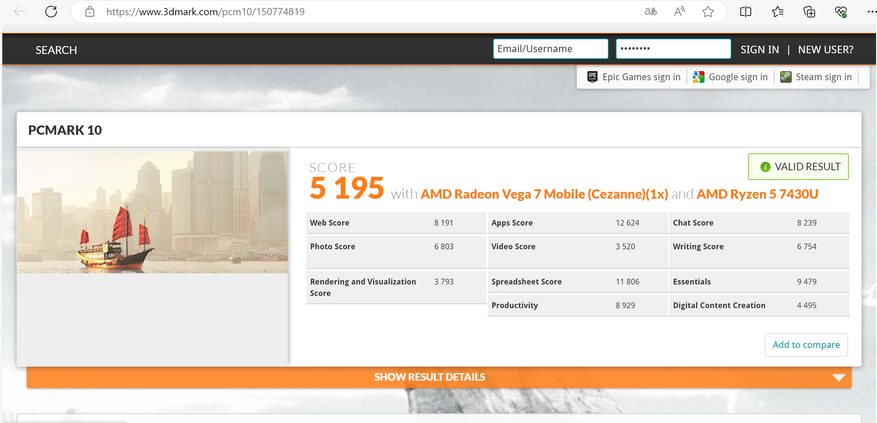Select the Photo Score row
The height and width of the screenshot is (423, 877).
pos(396,252)
